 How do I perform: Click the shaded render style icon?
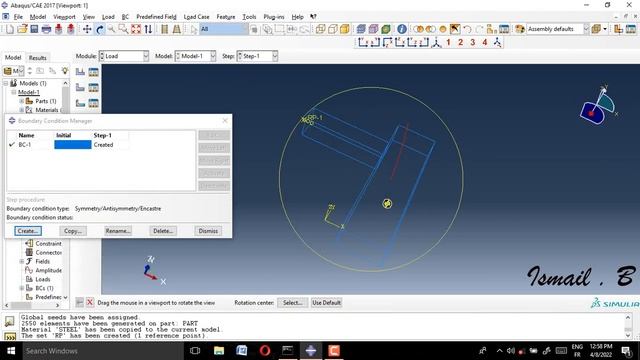point(345,29)
